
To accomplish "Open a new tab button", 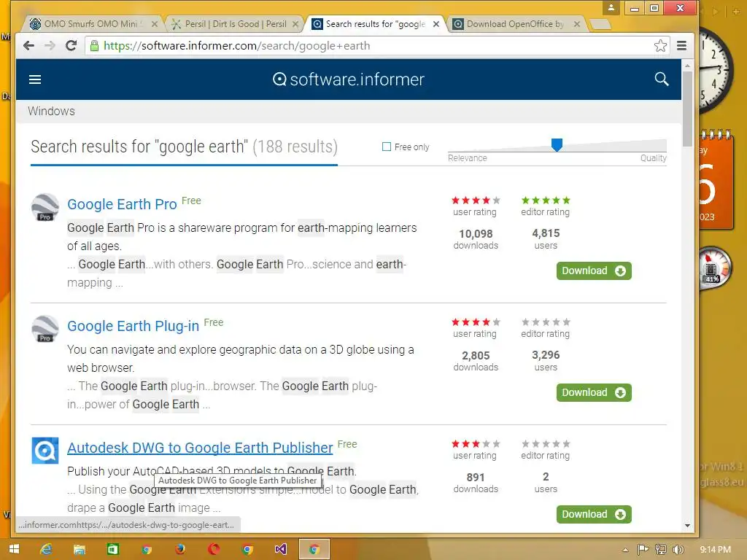I will click(x=600, y=24).
